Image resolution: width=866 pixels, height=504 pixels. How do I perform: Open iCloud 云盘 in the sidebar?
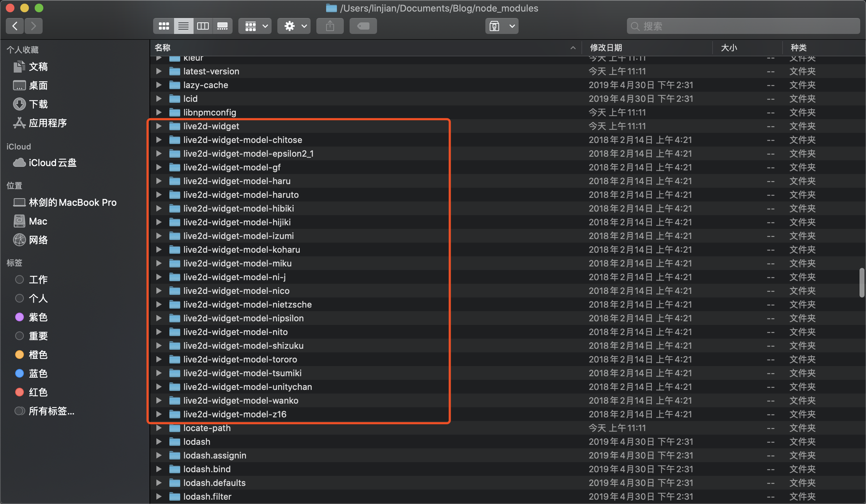pyautogui.click(x=45, y=163)
